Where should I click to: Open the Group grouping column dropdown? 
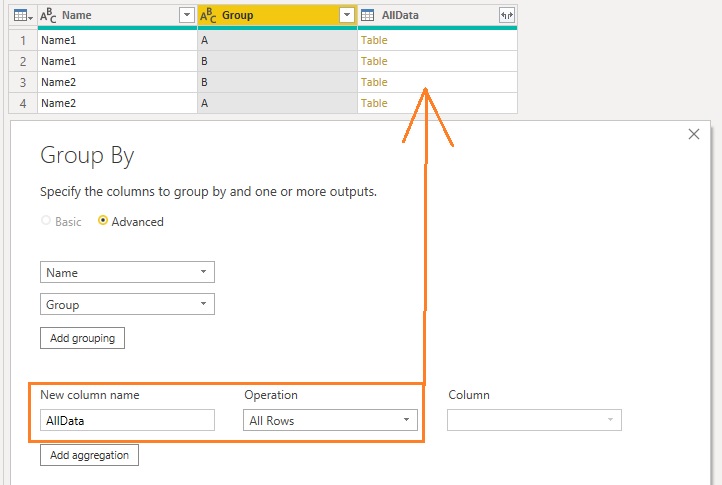point(127,304)
